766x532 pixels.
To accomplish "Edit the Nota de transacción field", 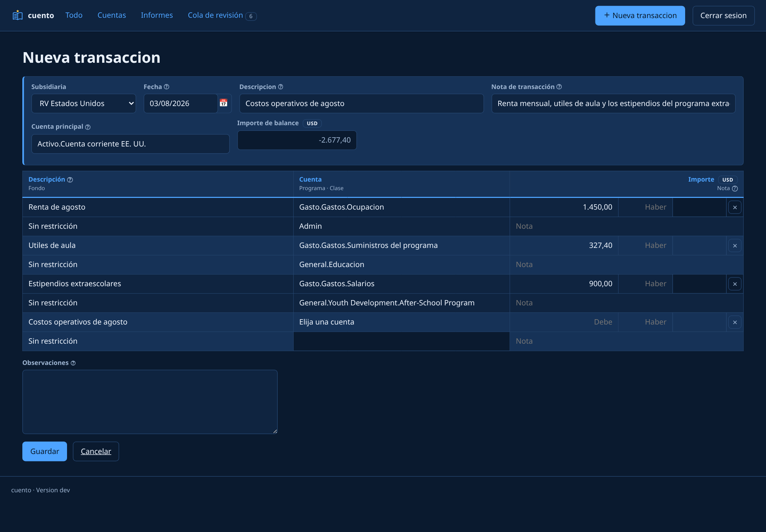I will [613, 104].
